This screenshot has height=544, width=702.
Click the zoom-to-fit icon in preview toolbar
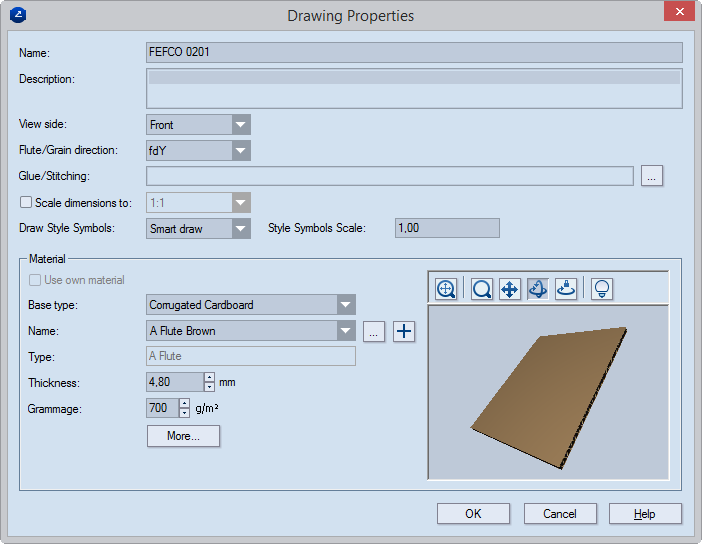pos(446,289)
